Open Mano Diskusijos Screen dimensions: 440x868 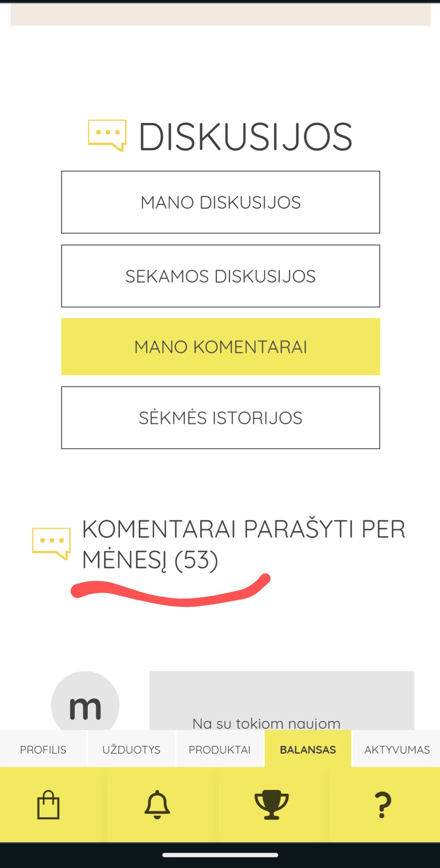(x=220, y=202)
